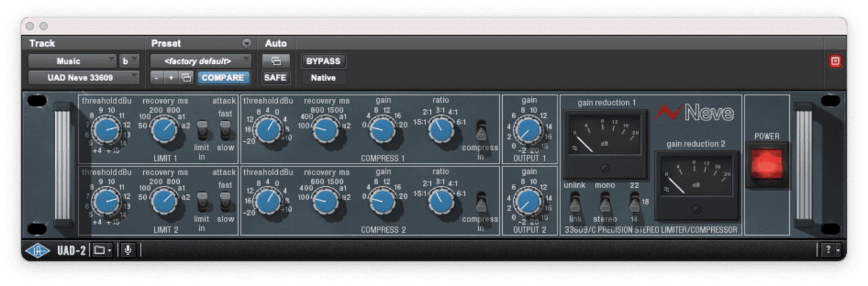Click the LIMIT 1 threshold knob
The height and width of the screenshot is (286, 868).
tap(106, 131)
